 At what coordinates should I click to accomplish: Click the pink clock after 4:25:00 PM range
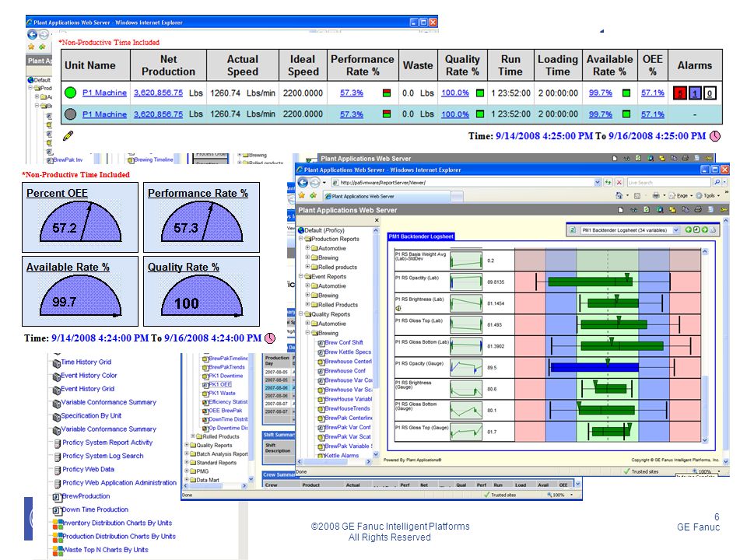coord(715,136)
